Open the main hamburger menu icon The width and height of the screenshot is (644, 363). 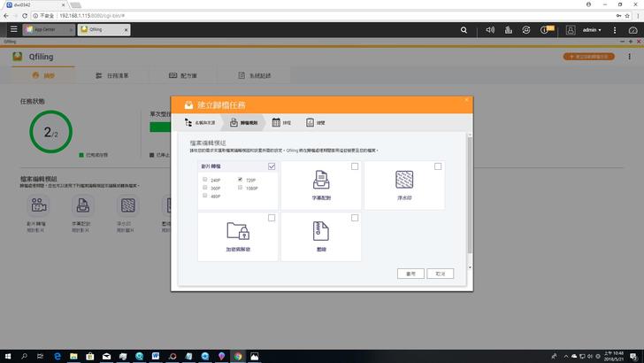tap(13, 29)
